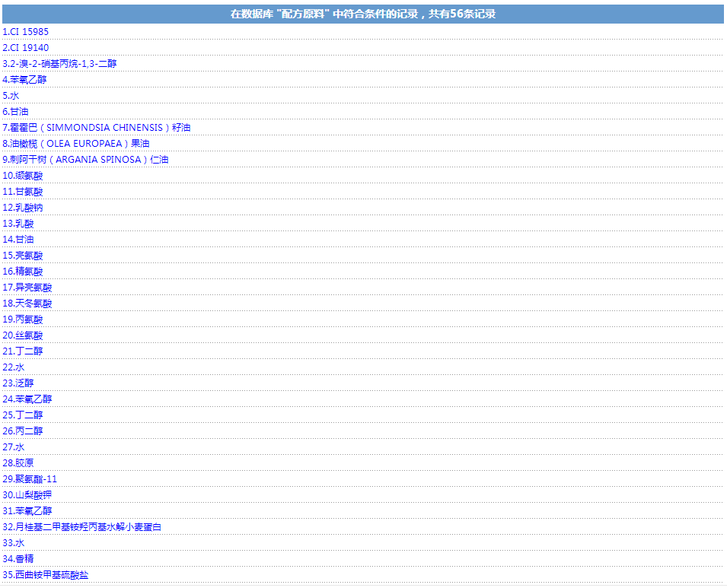
Task: Select the 乳酸钠 record
Action: coord(23,208)
